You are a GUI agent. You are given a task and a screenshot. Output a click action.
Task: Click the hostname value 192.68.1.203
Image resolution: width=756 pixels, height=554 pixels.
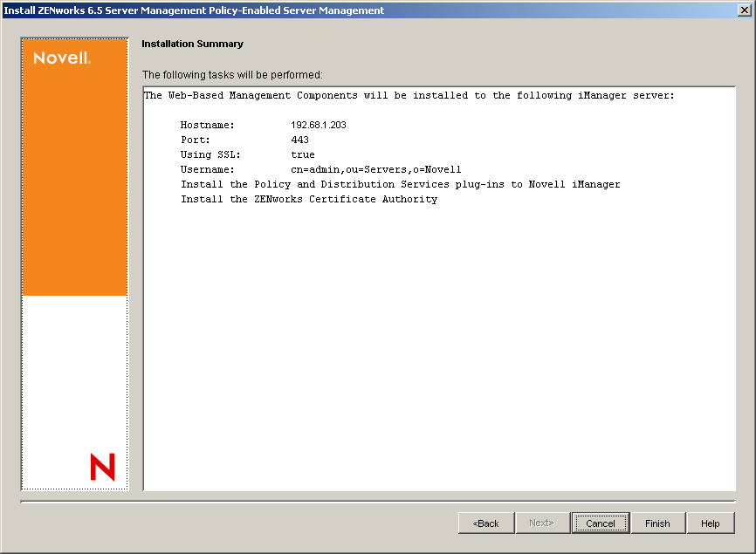319,125
